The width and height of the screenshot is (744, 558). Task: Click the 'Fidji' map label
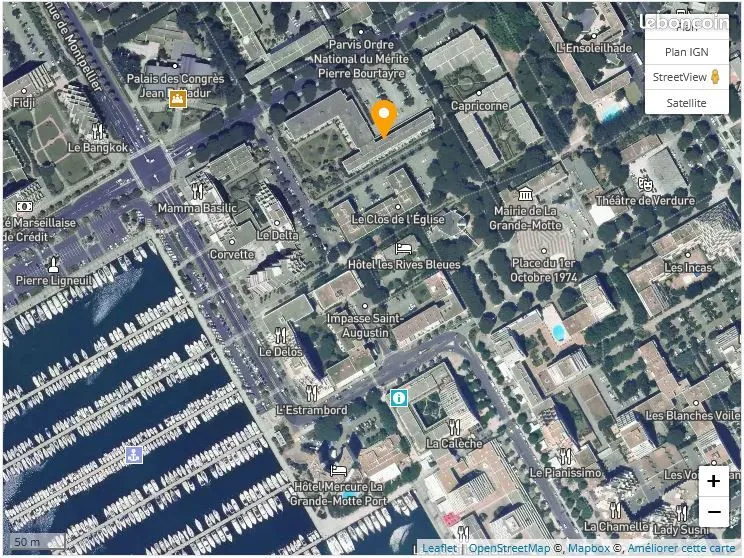pos(24,102)
